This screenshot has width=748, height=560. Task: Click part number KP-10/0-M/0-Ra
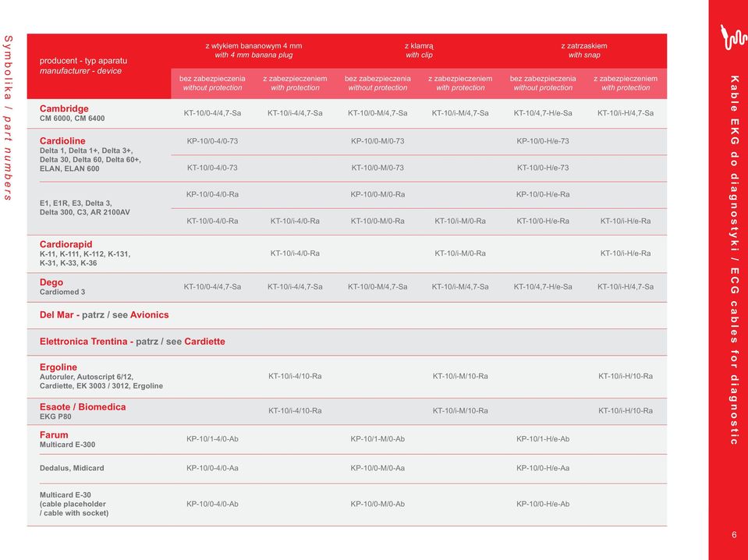click(378, 195)
